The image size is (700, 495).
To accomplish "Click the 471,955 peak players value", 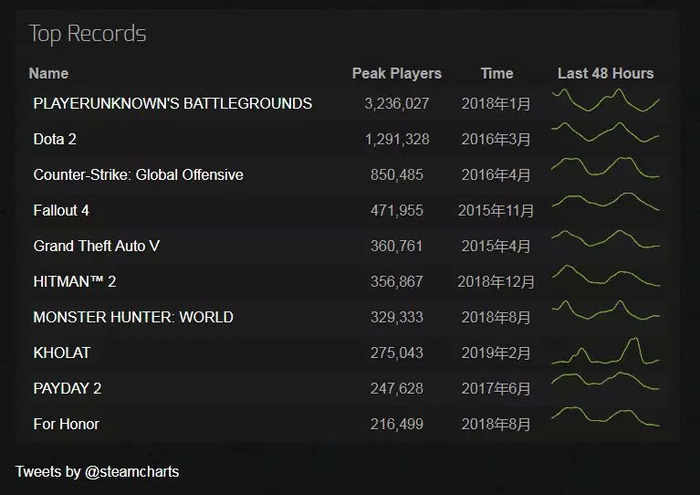I will click(x=396, y=211).
